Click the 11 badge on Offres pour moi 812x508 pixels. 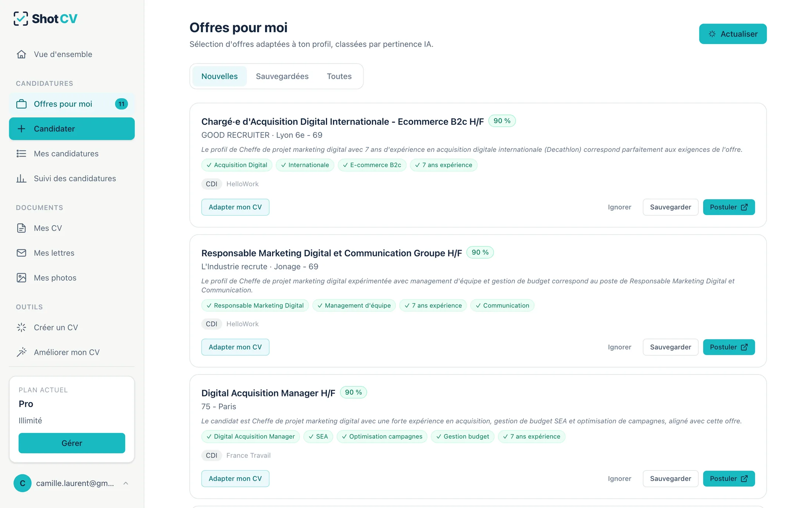click(121, 104)
